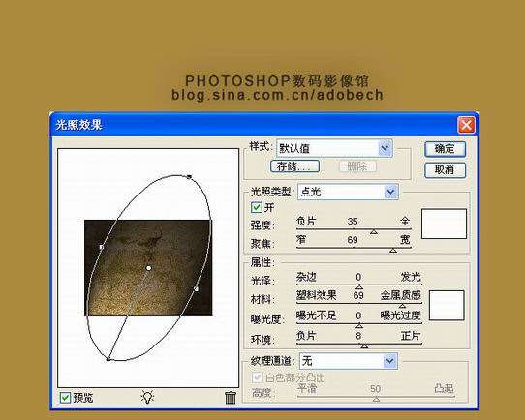This screenshot has height=420, width=525.
Task: Click the right handle of the light ellipse
Action: 197,288
